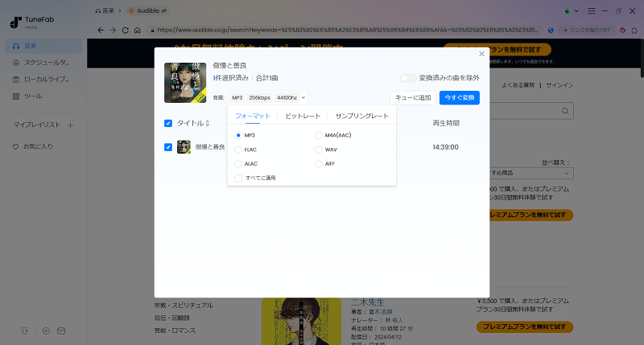Toggle the select-all タイトル checkbox
The width and height of the screenshot is (644, 345).
[168, 123]
